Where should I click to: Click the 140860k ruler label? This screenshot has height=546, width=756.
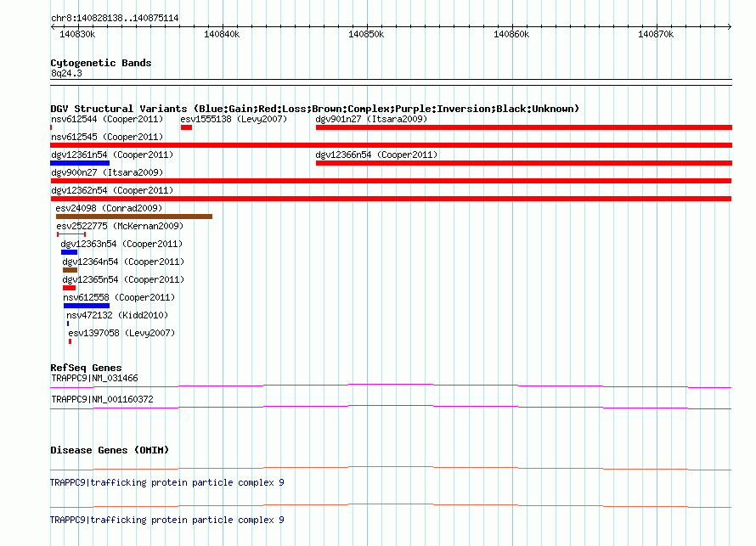coord(511,34)
